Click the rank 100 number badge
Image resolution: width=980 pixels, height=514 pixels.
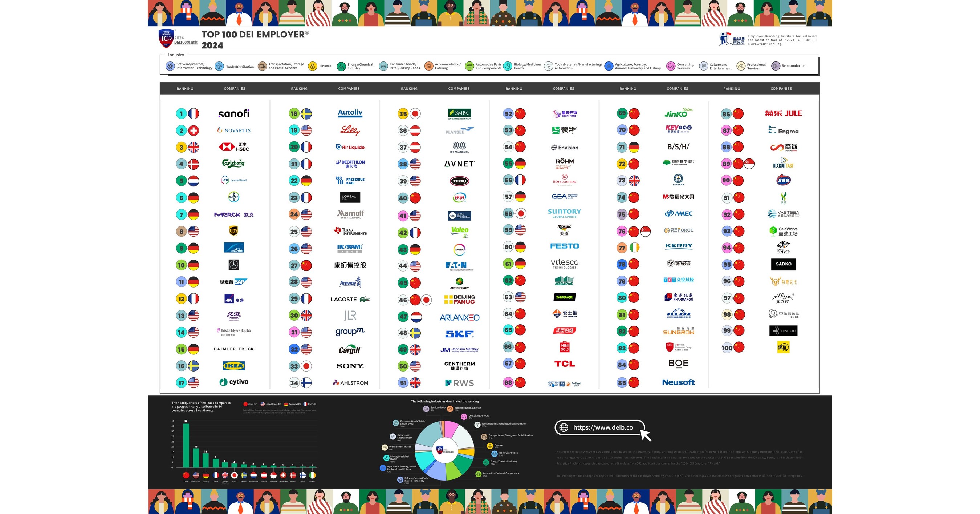coord(727,348)
